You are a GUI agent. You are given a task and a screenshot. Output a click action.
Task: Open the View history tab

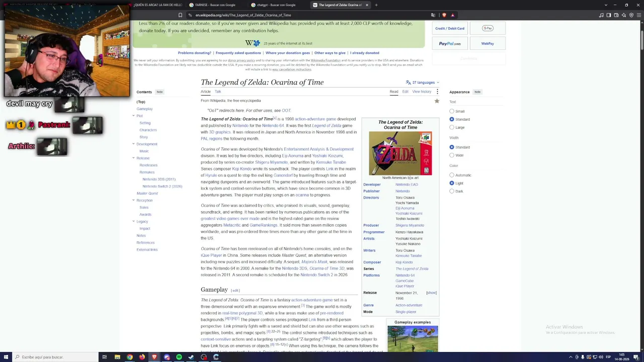422,92
